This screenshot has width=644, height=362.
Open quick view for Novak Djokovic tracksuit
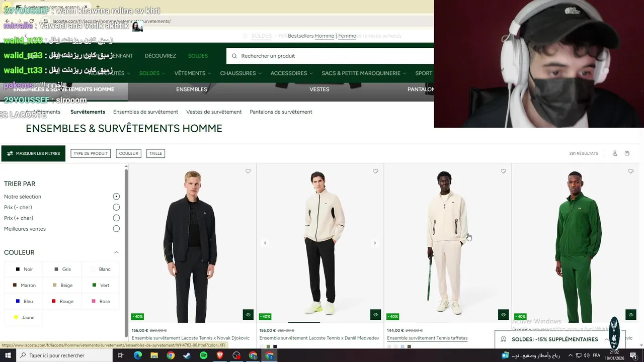point(248,315)
